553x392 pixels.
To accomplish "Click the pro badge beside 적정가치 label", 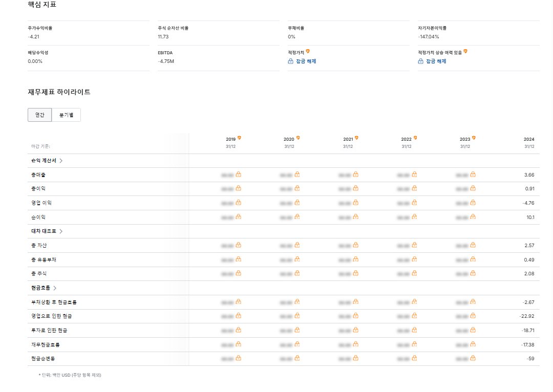I will point(308,52).
